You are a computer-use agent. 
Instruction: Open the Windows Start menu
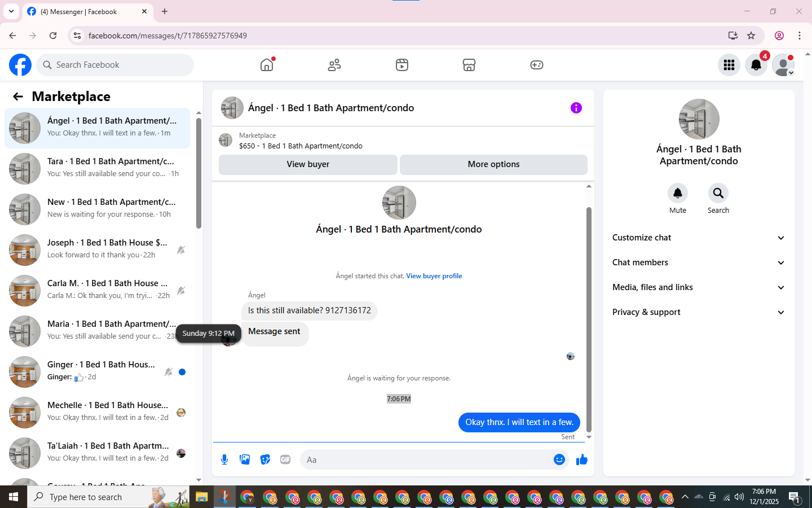[14, 497]
